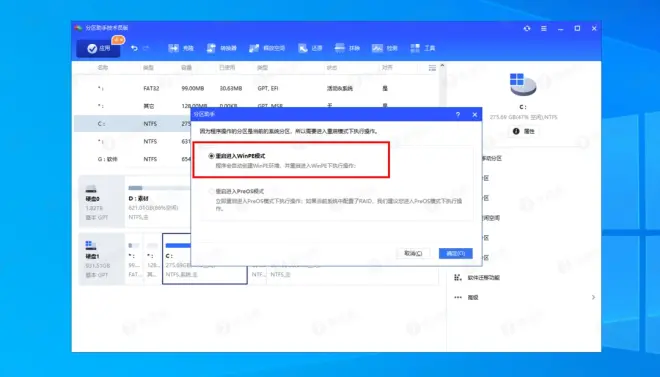Click the scroll-up arrow of partition list
660x377 pixels.
click(x=442, y=66)
